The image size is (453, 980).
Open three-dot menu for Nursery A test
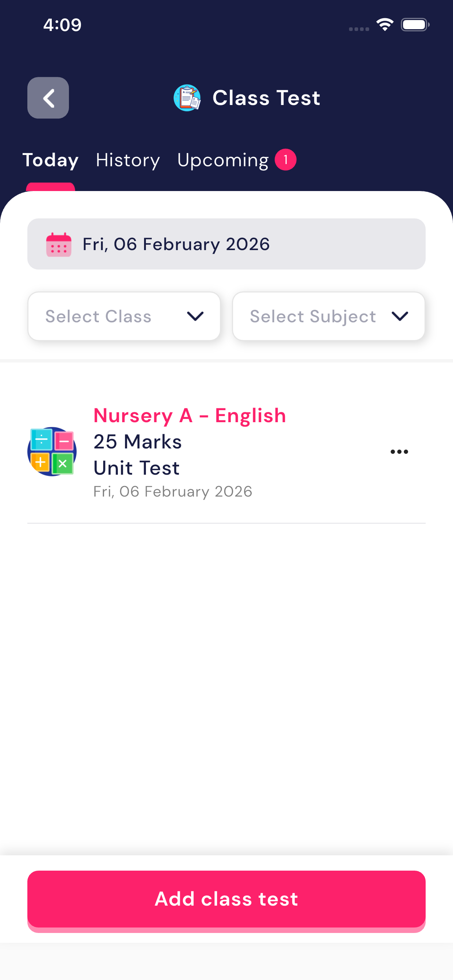tap(399, 452)
